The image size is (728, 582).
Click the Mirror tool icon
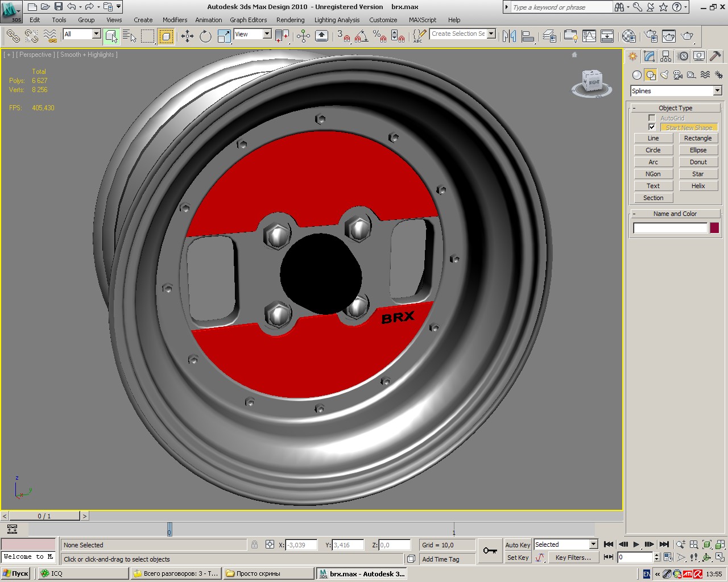(x=509, y=36)
